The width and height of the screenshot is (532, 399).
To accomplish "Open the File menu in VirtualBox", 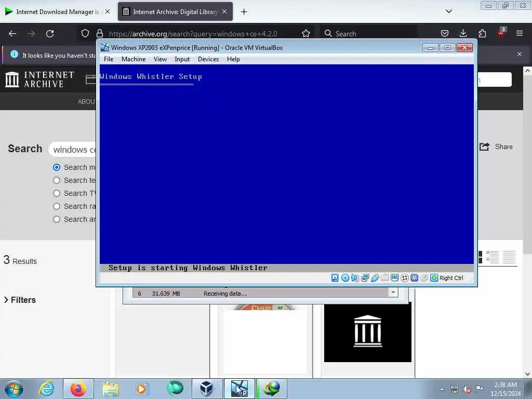I will (109, 59).
